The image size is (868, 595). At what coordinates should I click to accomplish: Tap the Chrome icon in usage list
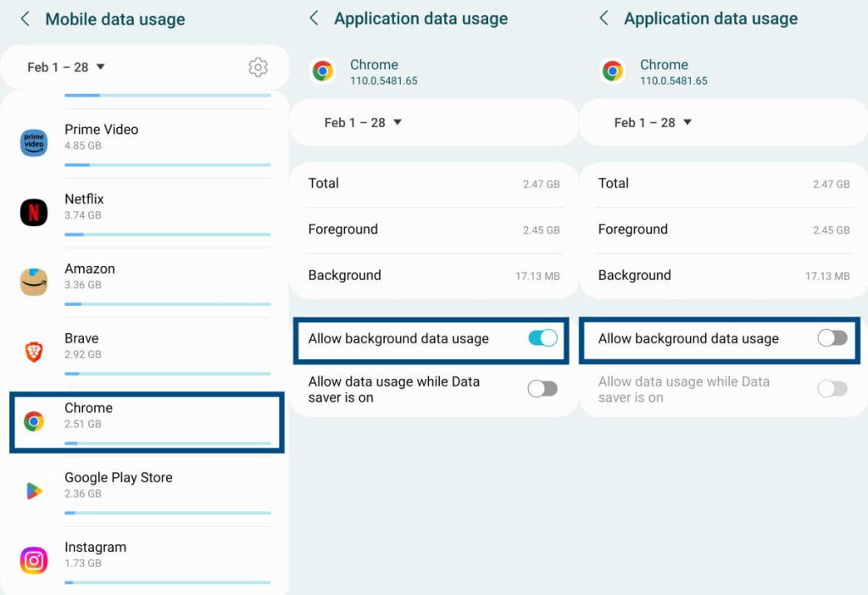34,422
